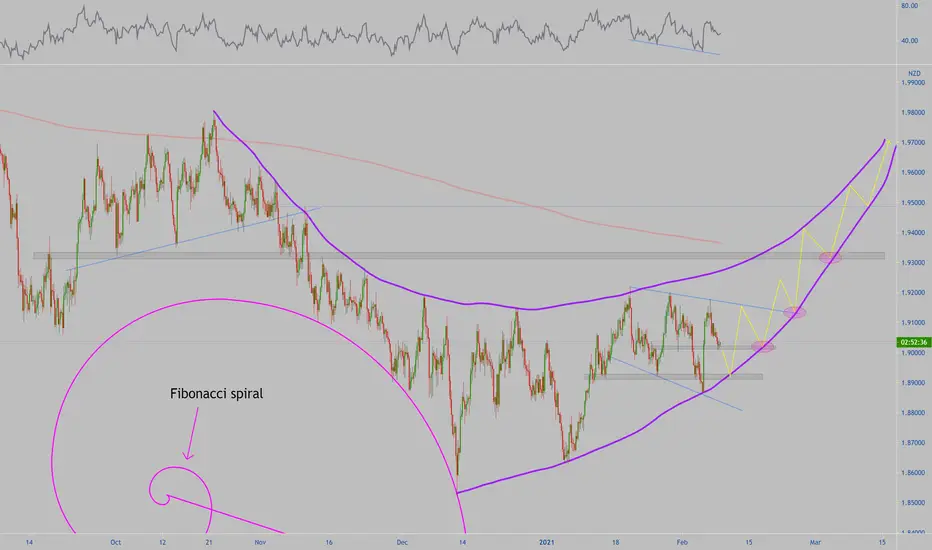Screen dimensions: 932x550
Task: Select the 1.9200 price axis label
Action: (913, 293)
